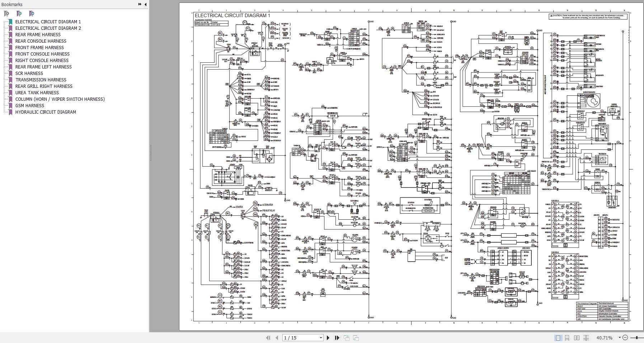Enable continuous page scrolling layout
This screenshot has height=343, width=644.
[567, 338]
